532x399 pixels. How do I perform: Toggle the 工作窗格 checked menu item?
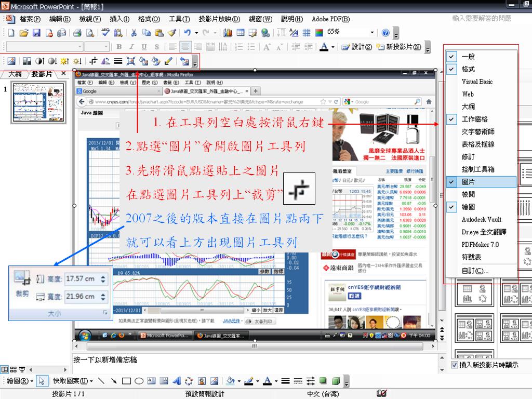point(474,119)
